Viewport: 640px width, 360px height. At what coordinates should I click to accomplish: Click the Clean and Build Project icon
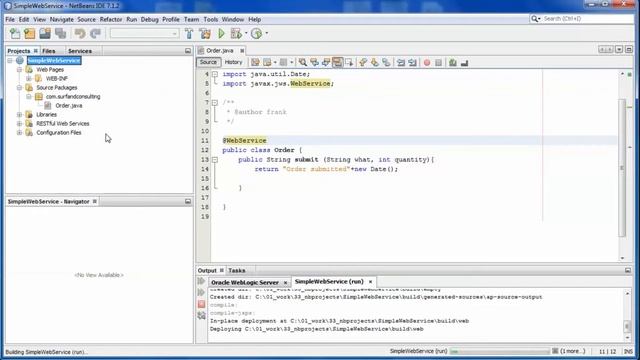[205, 33]
